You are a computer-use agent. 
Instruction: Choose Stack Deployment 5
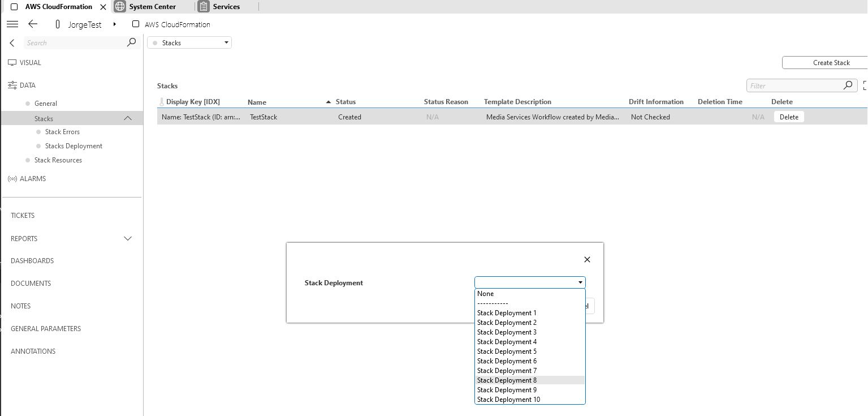pos(530,351)
